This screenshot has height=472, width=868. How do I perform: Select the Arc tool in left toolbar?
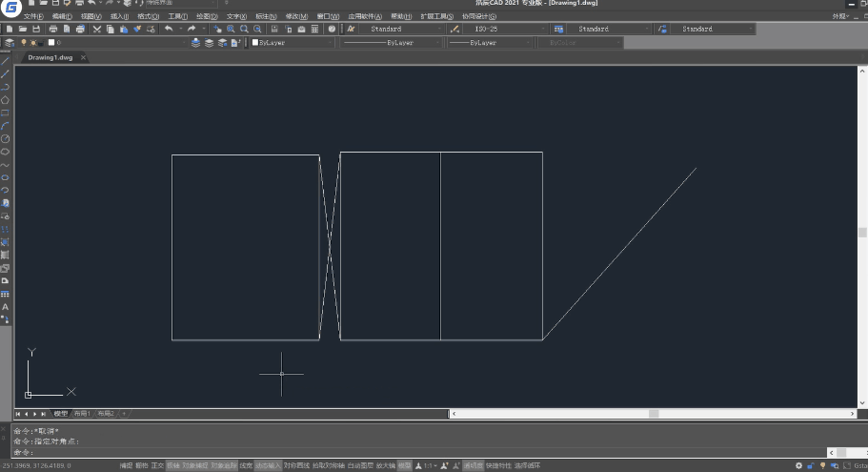[x=5, y=126]
